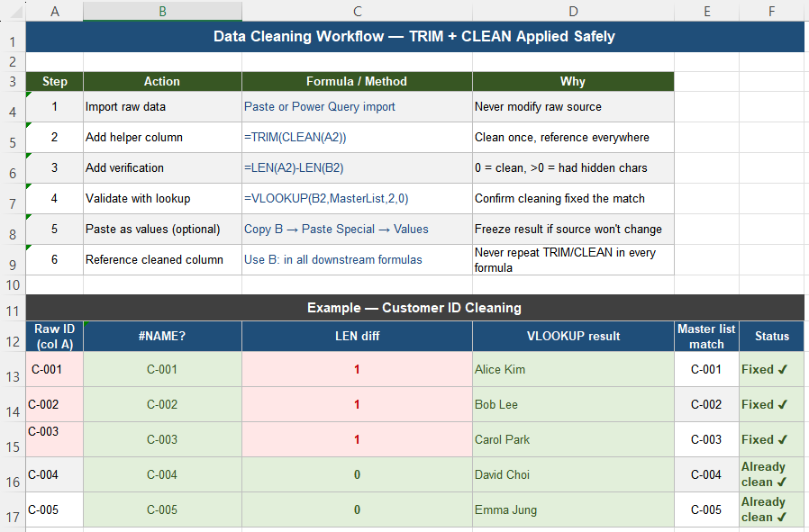Select column D header
The width and height of the screenshot is (809, 532).
coord(573,11)
